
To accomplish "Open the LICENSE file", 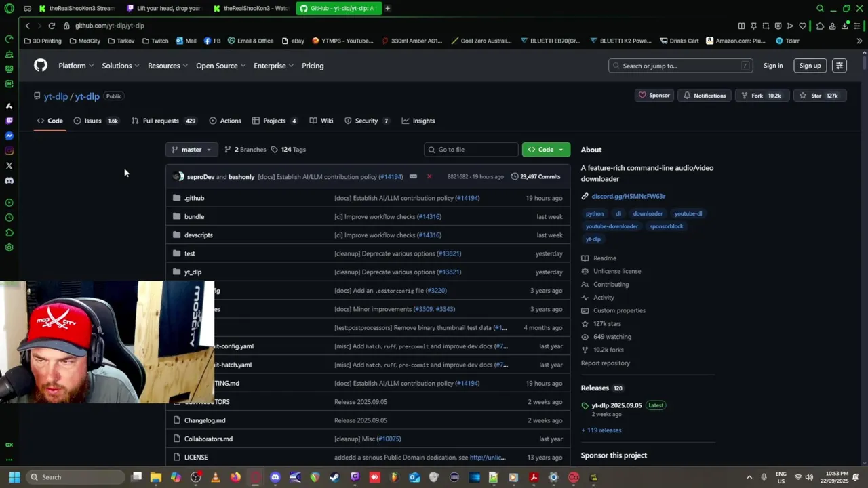I will (196, 457).
